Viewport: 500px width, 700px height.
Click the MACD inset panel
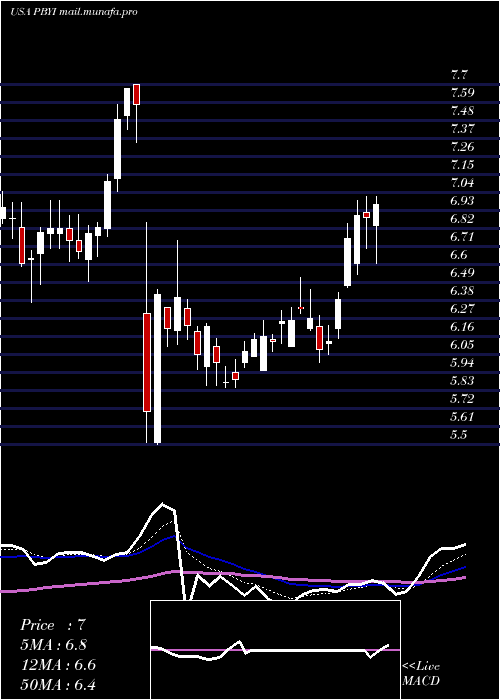(275, 650)
